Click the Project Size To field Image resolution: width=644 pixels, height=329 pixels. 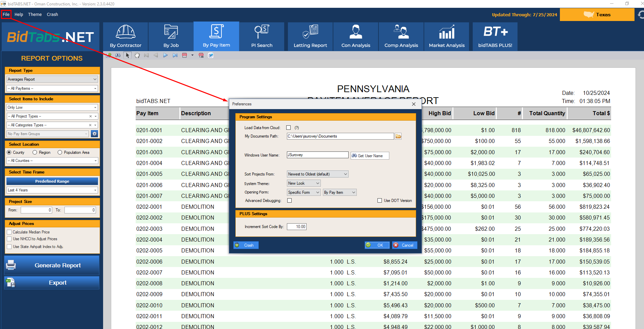(x=80, y=210)
